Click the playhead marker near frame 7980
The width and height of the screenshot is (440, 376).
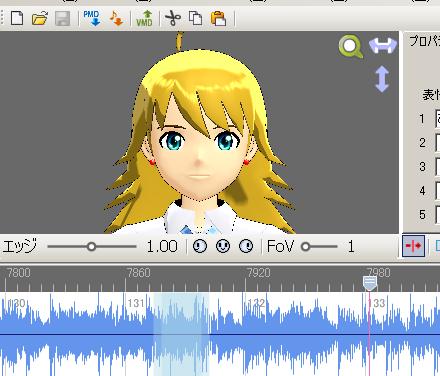tap(370, 283)
